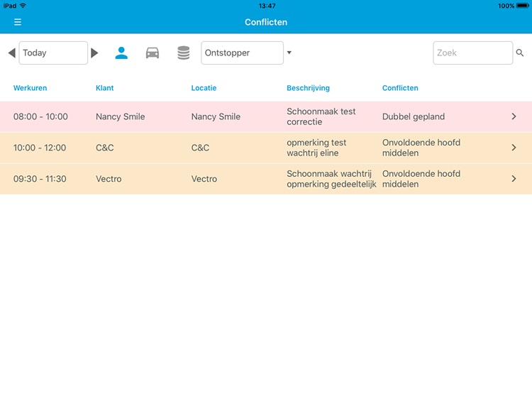Select the car vehicle filter icon
Image resolution: width=532 pixels, height=399 pixels.
(x=153, y=53)
